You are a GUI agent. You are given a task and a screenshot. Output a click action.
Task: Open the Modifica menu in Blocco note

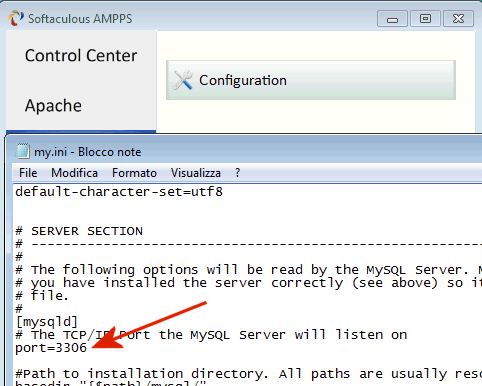tap(74, 173)
